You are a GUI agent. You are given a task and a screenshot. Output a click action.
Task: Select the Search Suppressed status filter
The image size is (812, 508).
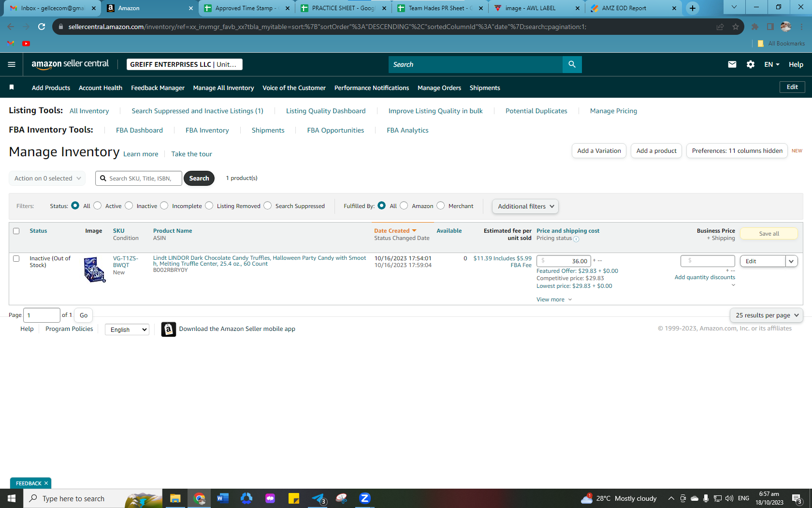[x=268, y=206]
